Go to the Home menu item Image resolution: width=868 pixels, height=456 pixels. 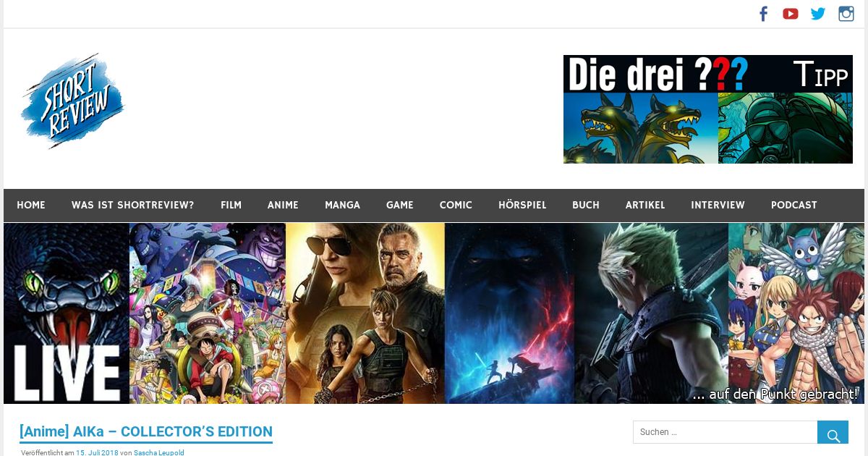point(31,206)
